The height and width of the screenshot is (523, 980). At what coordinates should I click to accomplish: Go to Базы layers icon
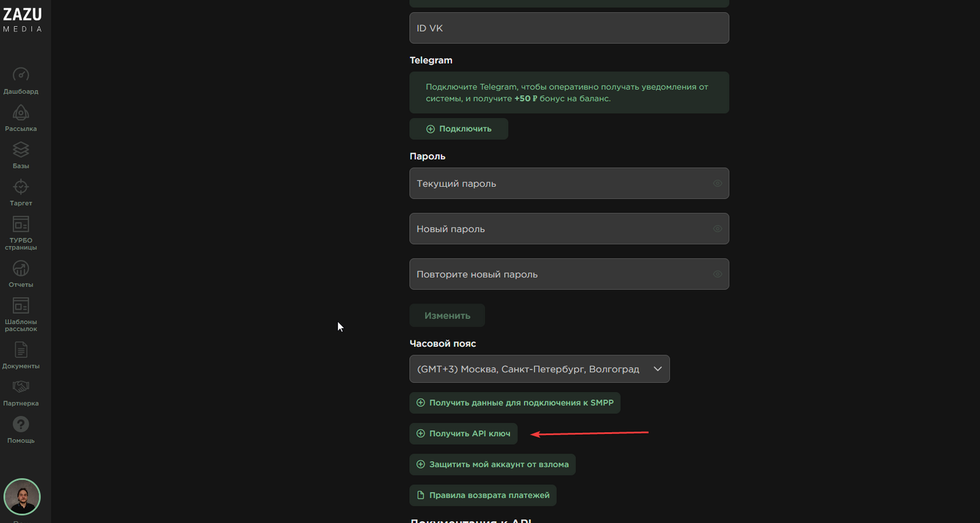pos(21,150)
